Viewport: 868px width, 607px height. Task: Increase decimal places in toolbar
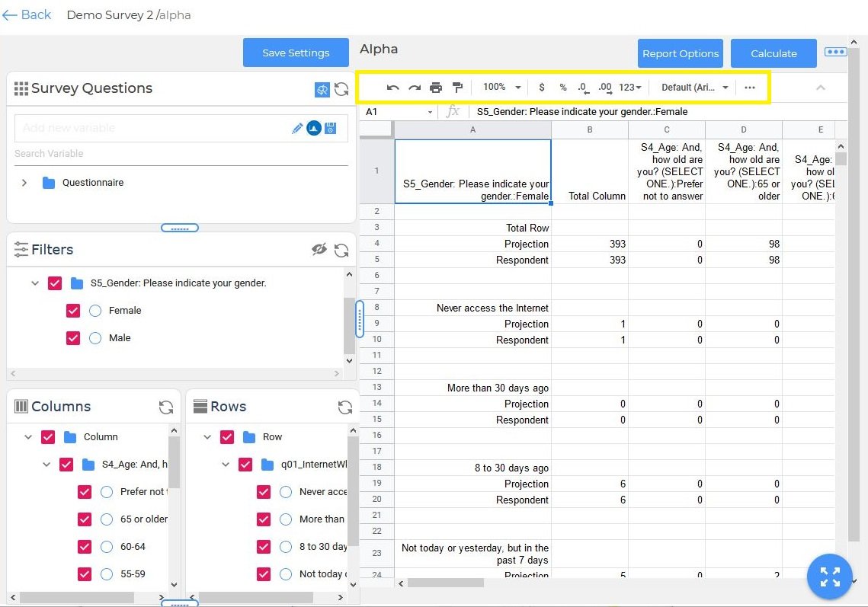605,88
